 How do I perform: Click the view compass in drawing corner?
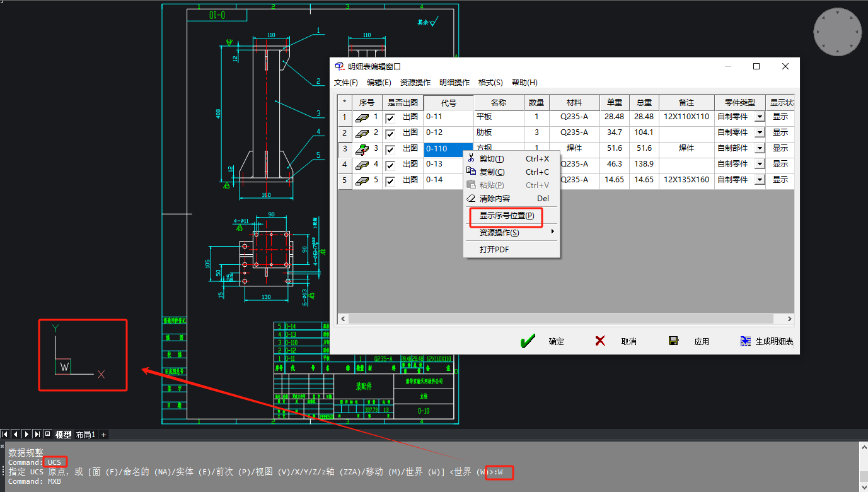click(x=837, y=32)
